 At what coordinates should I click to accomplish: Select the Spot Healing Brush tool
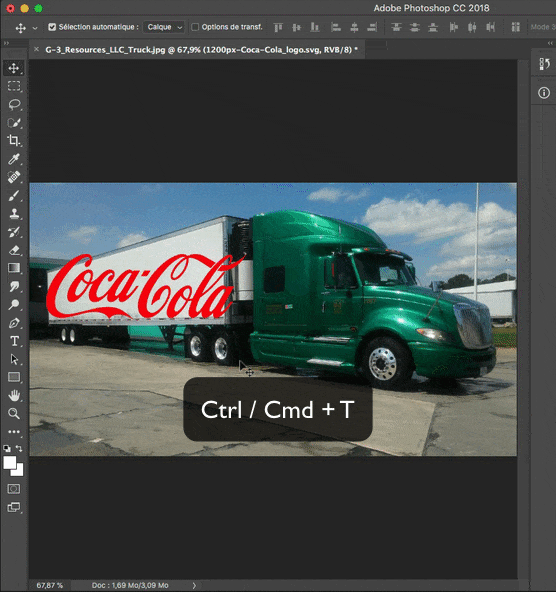(14, 177)
